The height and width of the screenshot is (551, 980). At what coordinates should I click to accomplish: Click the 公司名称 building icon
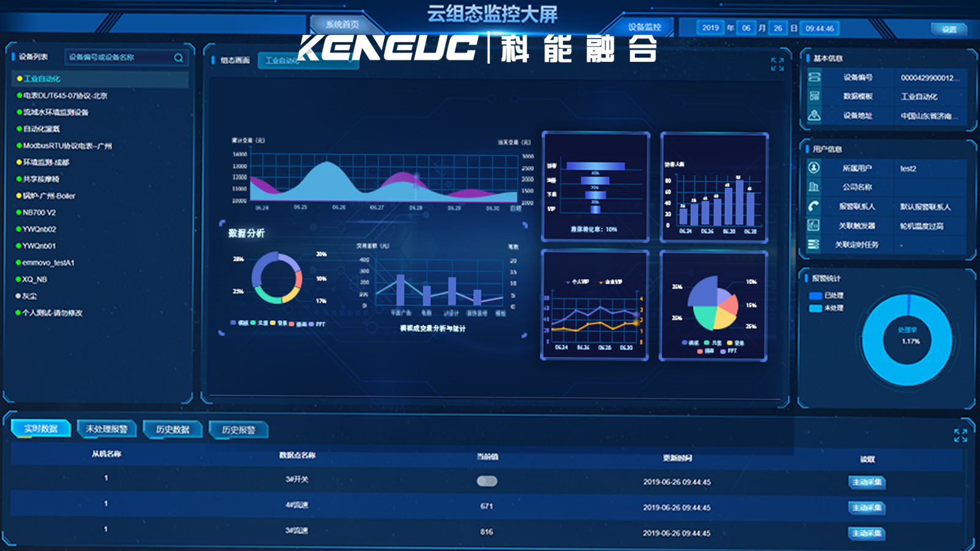(x=813, y=187)
